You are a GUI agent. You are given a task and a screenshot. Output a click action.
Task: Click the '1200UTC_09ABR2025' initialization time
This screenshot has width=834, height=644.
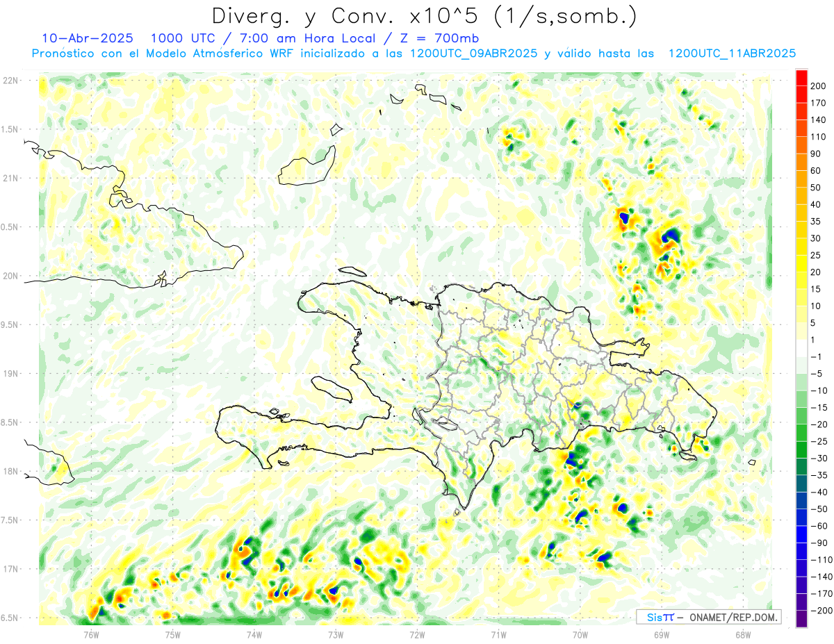474,53
